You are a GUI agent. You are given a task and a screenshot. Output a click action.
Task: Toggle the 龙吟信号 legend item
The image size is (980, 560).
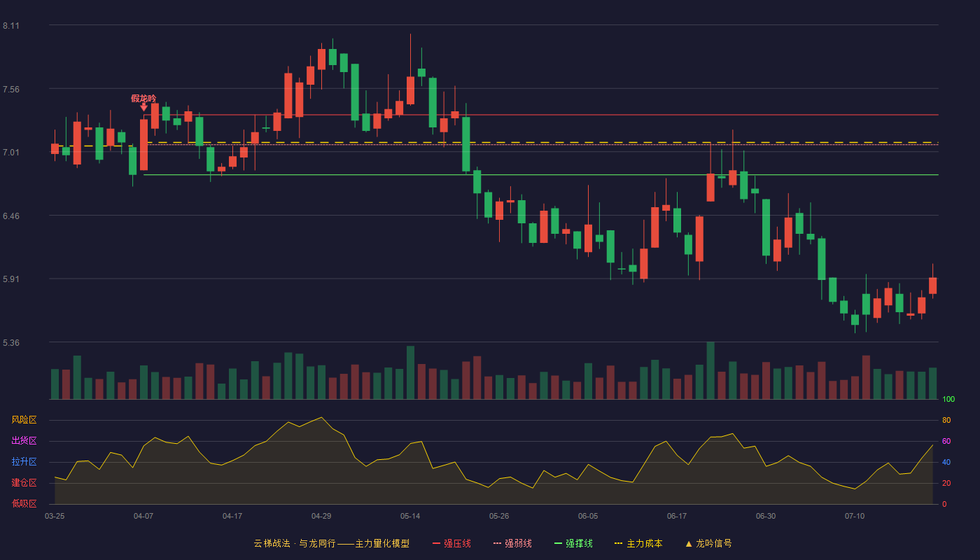(x=708, y=543)
